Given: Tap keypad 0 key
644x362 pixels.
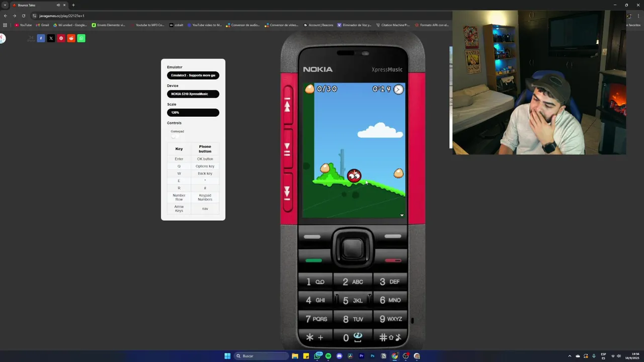Looking at the screenshot, I should point(353,337).
